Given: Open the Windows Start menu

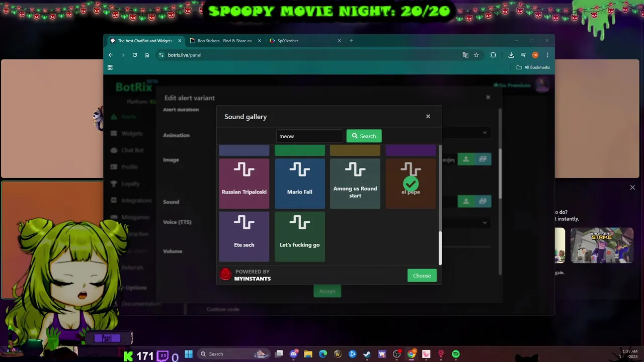Looking at the screenshot, I should click(x=189, y=354).
